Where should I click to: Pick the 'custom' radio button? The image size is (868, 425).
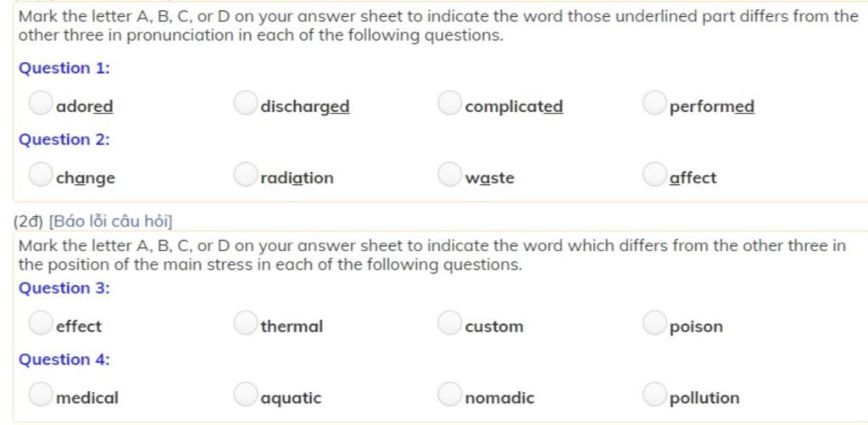coord(449,323)
